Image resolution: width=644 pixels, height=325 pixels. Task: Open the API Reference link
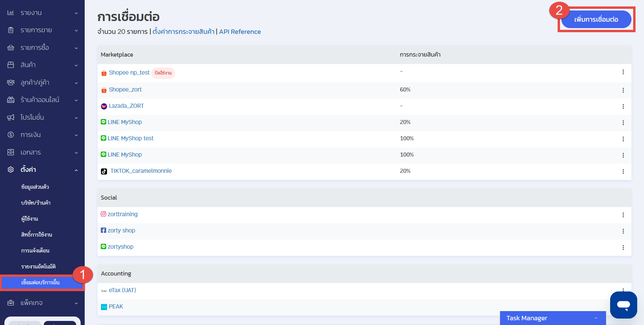(x=240, y=32)
